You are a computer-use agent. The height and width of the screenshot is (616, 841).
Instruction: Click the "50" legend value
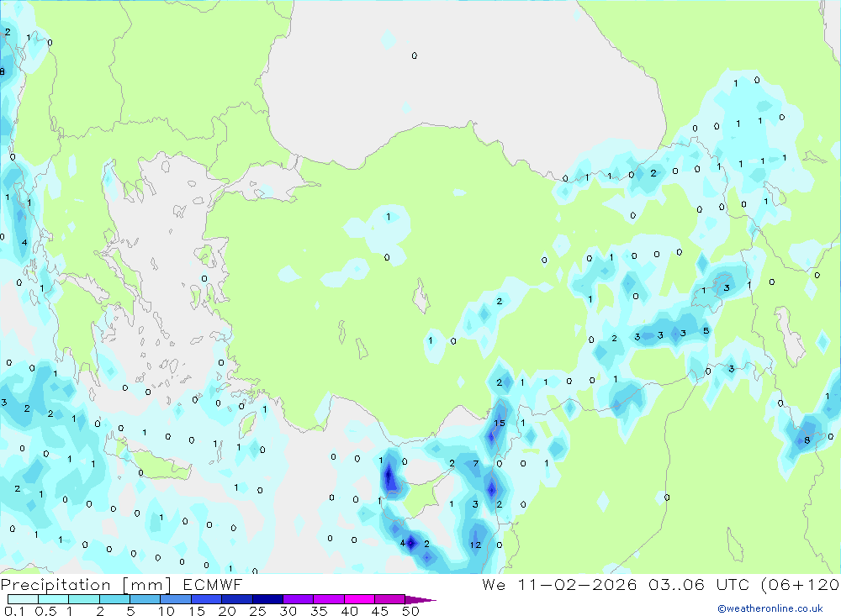(410, 611)
